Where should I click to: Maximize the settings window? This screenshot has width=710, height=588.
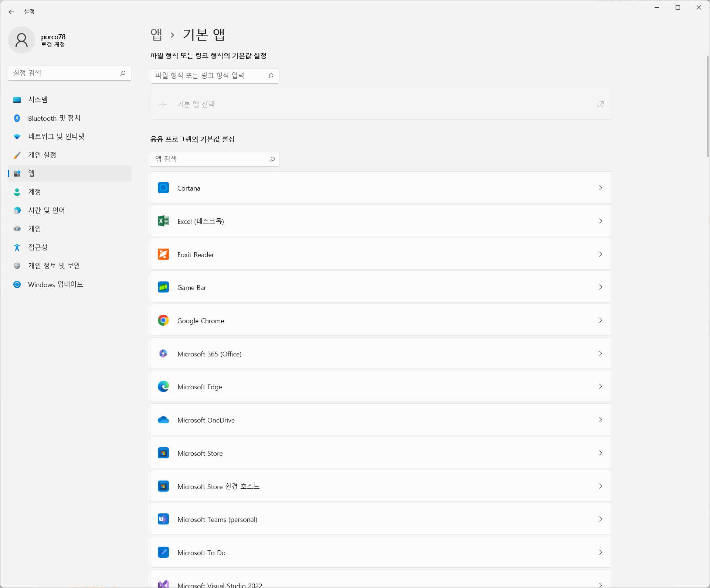tap(678, 7)
